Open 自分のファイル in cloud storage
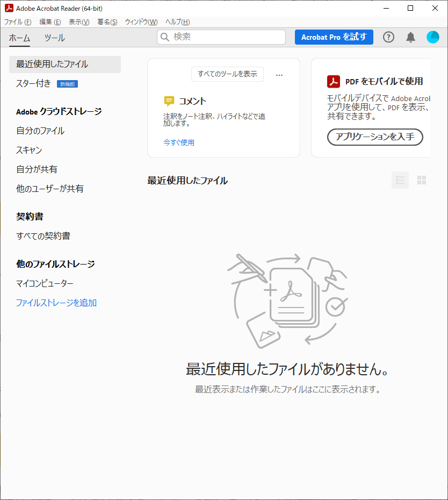Image resolution: width=448 pixels, height=500 pixels. (40, 131)
